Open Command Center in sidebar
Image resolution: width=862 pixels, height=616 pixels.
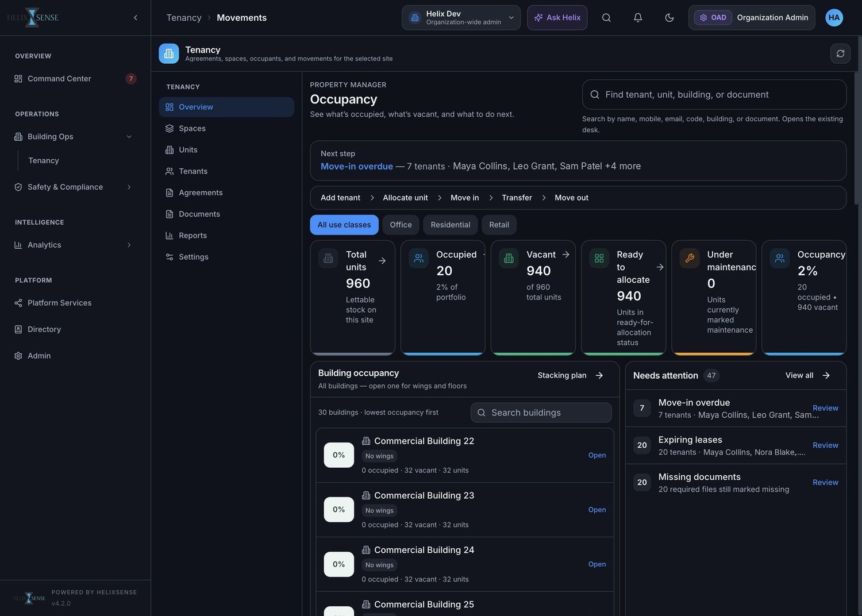tap(75, 79)
